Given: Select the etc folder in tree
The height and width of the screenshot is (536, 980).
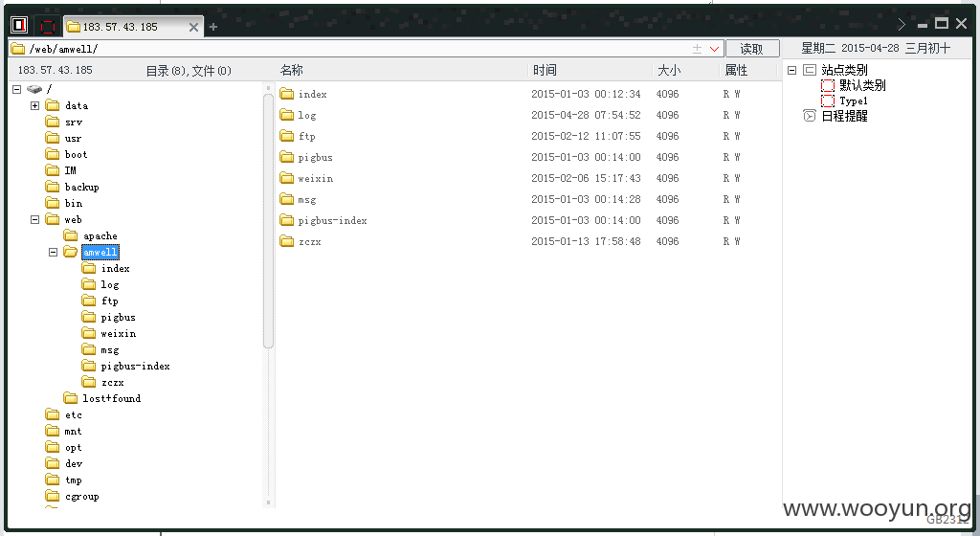Looking at the screenshot, I should pos(64,414).
